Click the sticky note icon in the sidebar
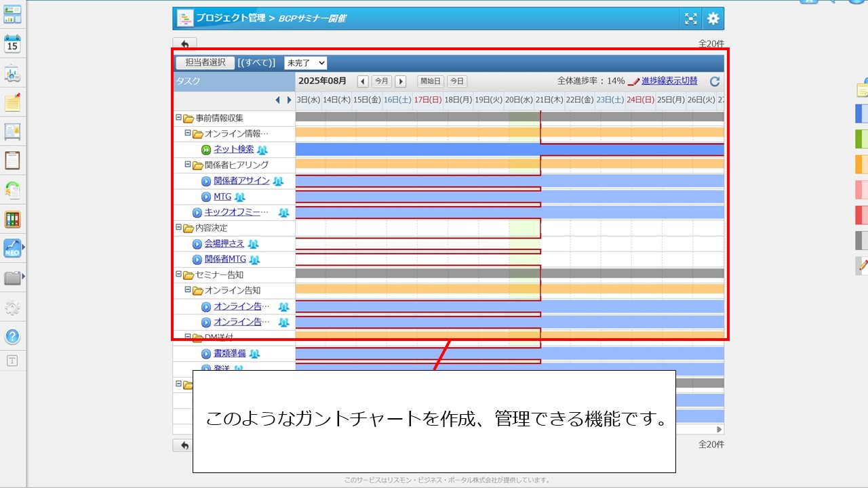This screenshot has width=868, height=488. pyautogui.click(x=12, y=102)
